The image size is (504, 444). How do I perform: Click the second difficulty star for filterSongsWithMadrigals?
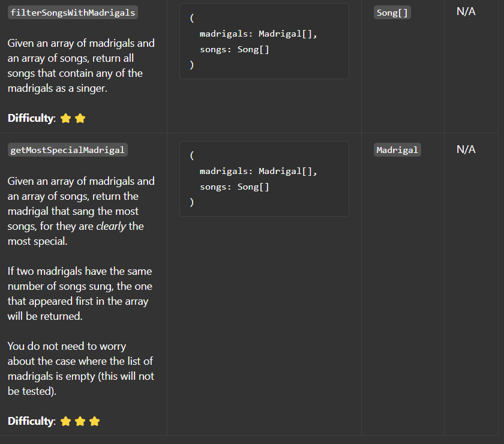(80, 118)
